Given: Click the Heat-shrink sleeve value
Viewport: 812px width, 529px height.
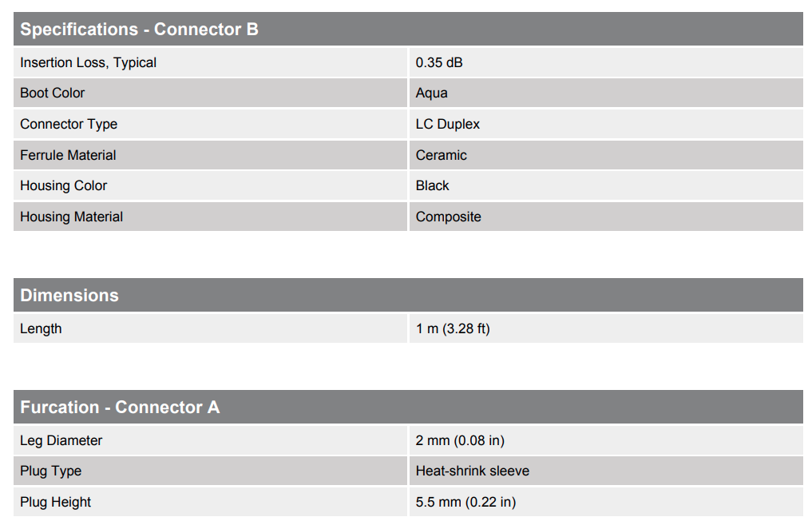Looking at the screenshot, I should [x=473, y=471].
